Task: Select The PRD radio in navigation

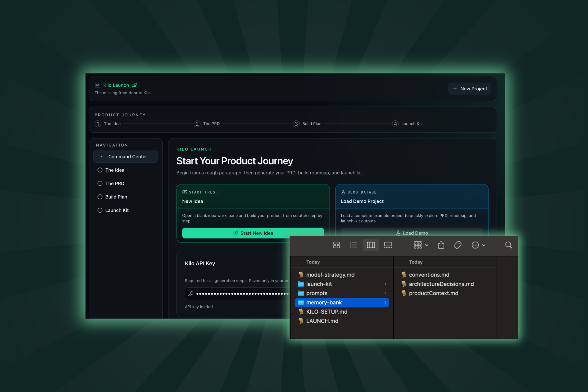Action: (100, 183)
